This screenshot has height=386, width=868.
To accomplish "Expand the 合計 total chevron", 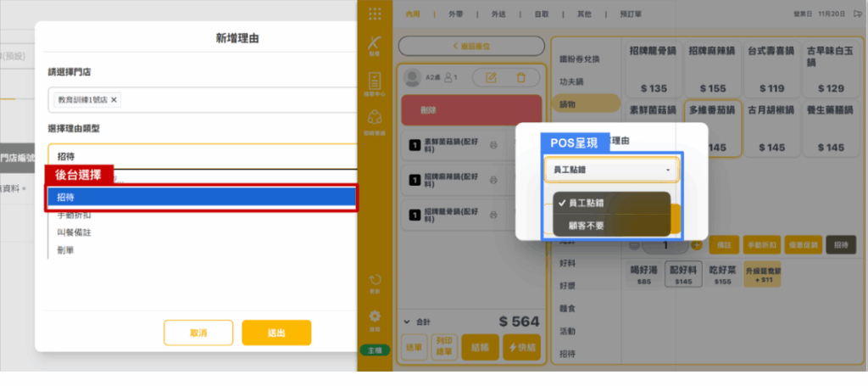I will (x=407, y=322).
